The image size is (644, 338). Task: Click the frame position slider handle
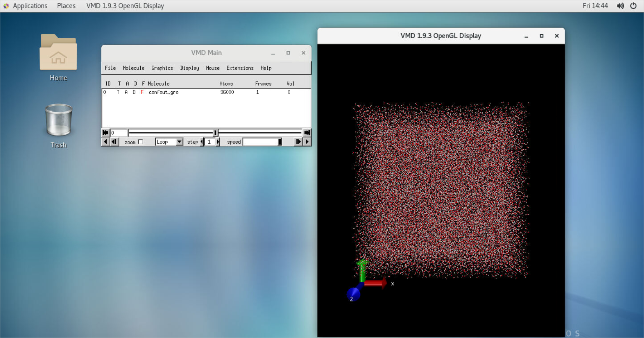(x=215, y=133)
